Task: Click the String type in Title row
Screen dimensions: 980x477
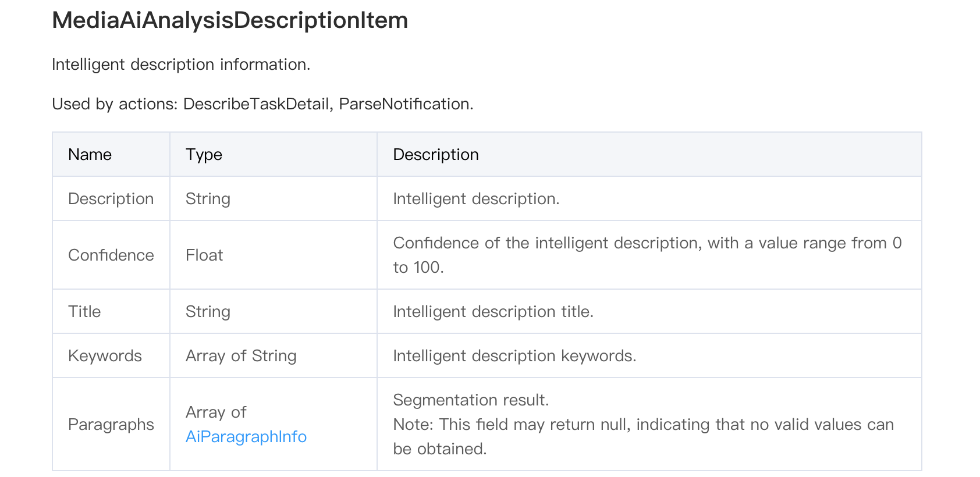Action: tap(208, 311)
